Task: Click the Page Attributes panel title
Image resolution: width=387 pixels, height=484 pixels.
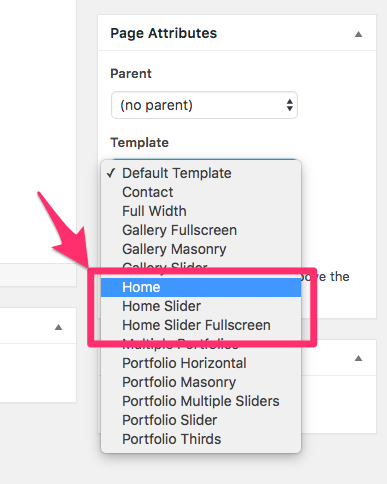Action: pos(163,33)
